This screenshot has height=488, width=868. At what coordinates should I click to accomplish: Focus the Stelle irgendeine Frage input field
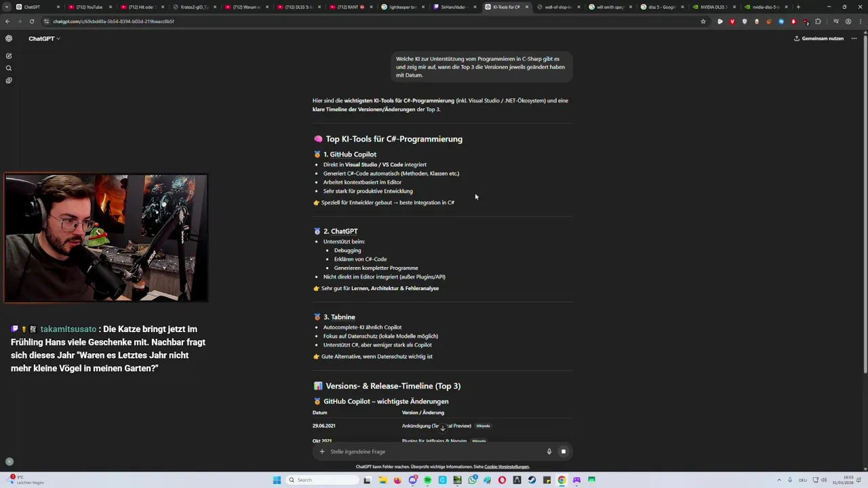point(434,451)
